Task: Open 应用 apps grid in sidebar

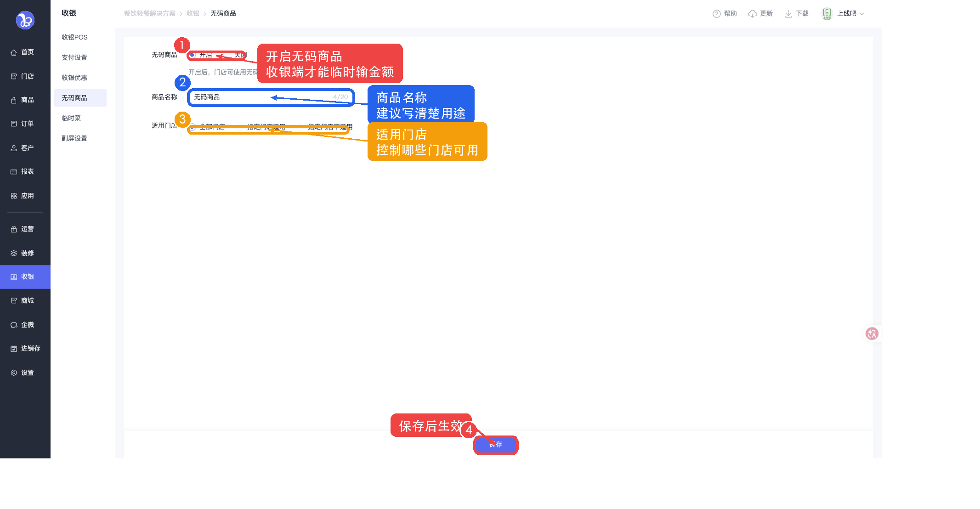Action: pyautogui.click(x=14, y=196)
